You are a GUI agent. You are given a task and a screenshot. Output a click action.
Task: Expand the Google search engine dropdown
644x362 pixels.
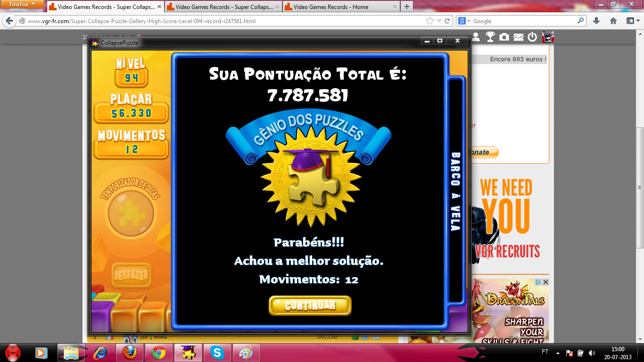coord(464,21)
